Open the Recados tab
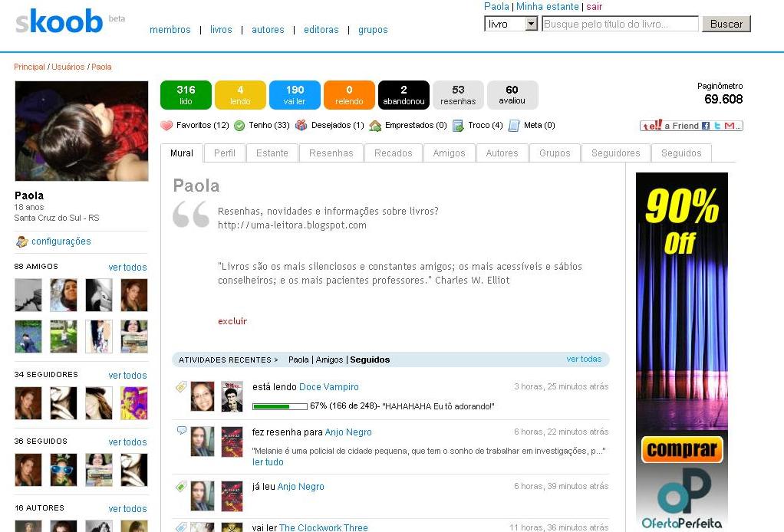 click(393, 153)
